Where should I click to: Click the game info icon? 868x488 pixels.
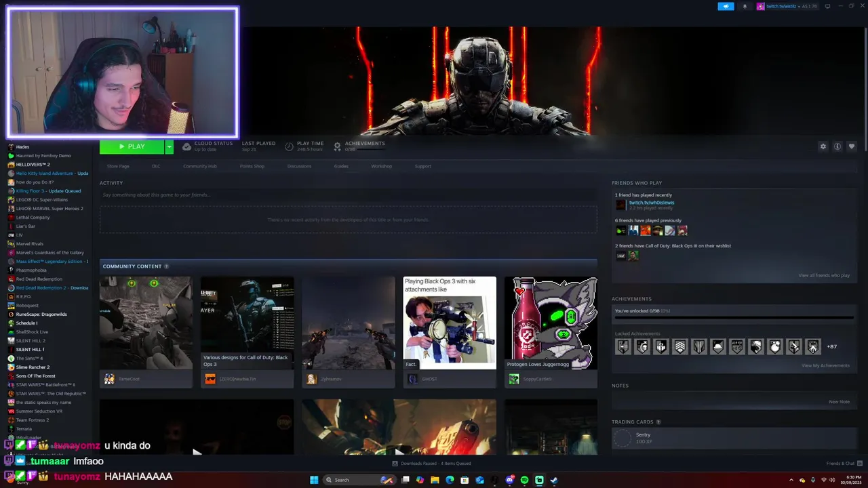pyautogui.click(x=837, y=146)
